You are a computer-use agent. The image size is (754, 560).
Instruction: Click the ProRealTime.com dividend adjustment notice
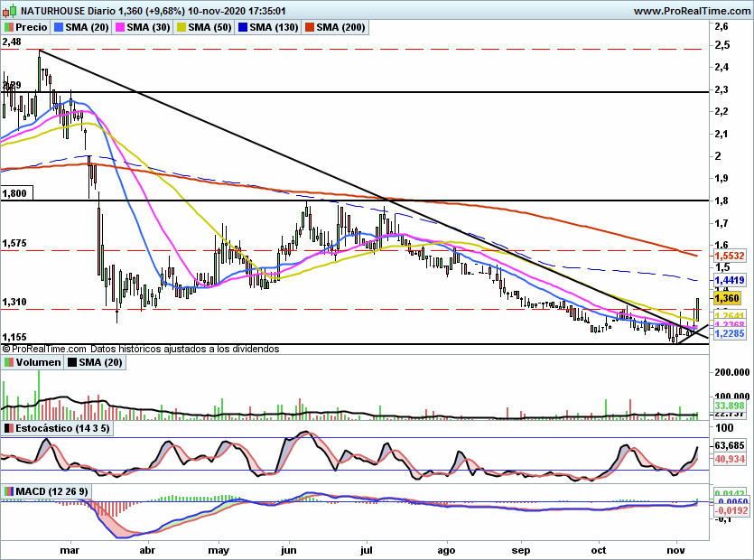pos(140,349)
